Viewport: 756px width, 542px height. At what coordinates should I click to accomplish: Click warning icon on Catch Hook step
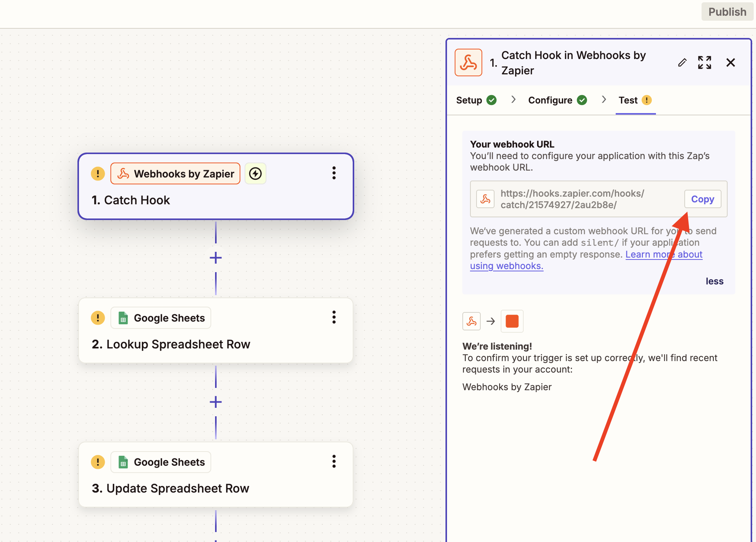click(98, 174)
